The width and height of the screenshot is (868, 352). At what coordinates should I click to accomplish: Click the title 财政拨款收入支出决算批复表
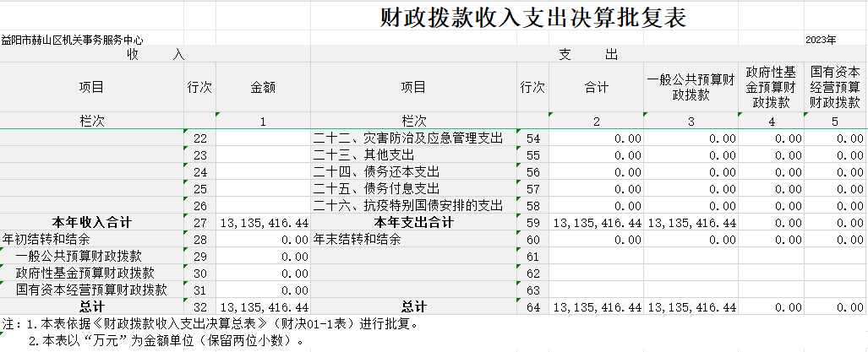point(532,17)
